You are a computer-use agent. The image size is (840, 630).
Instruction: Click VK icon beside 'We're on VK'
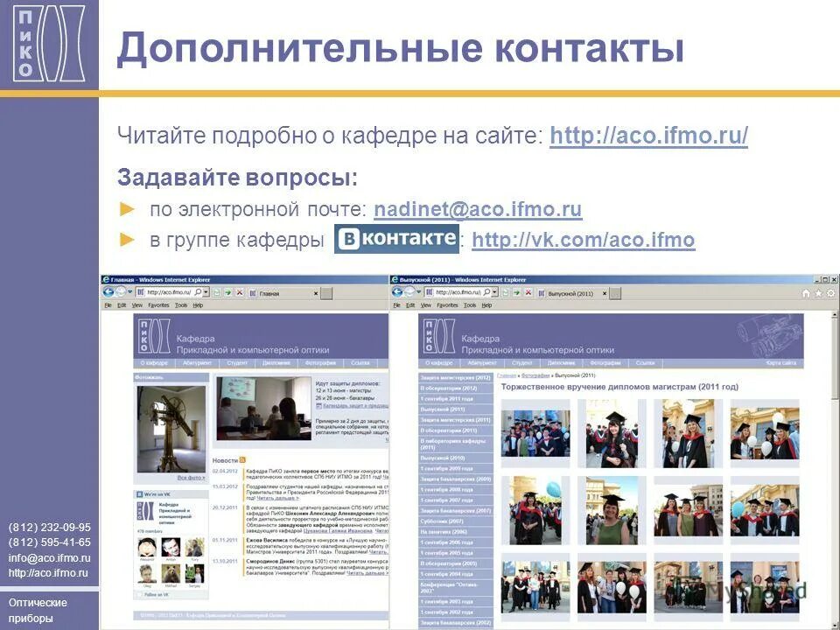pos(139,494)
